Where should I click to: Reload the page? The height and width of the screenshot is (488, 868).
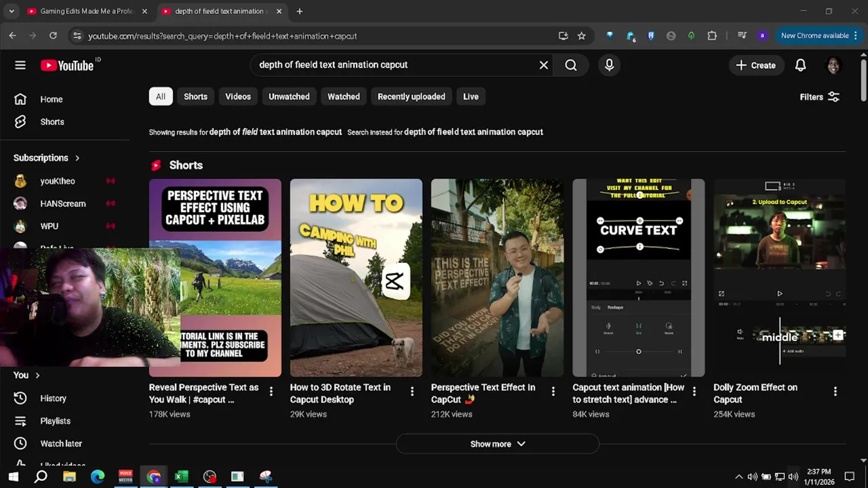(53, 36)
